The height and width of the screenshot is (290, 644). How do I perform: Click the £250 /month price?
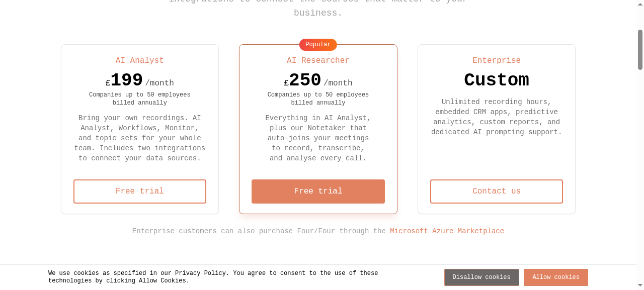pyautogui.click(x=318, y=80)
